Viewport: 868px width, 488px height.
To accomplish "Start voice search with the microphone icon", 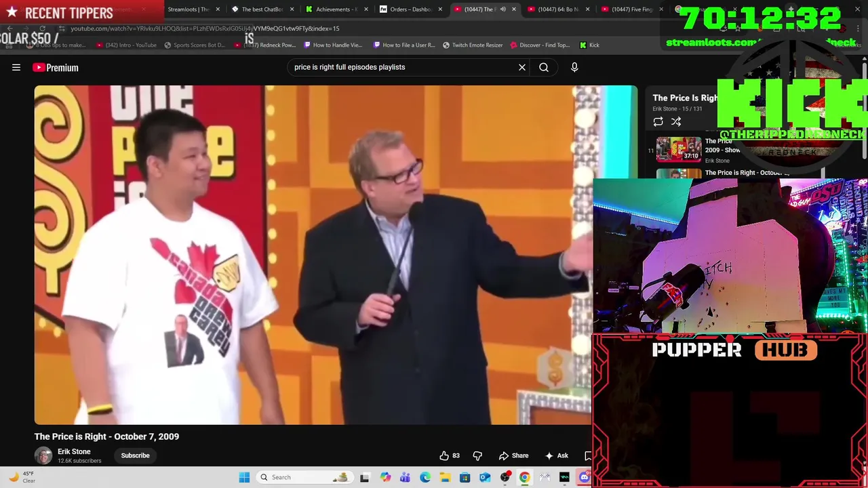I will tap(574, 67).
